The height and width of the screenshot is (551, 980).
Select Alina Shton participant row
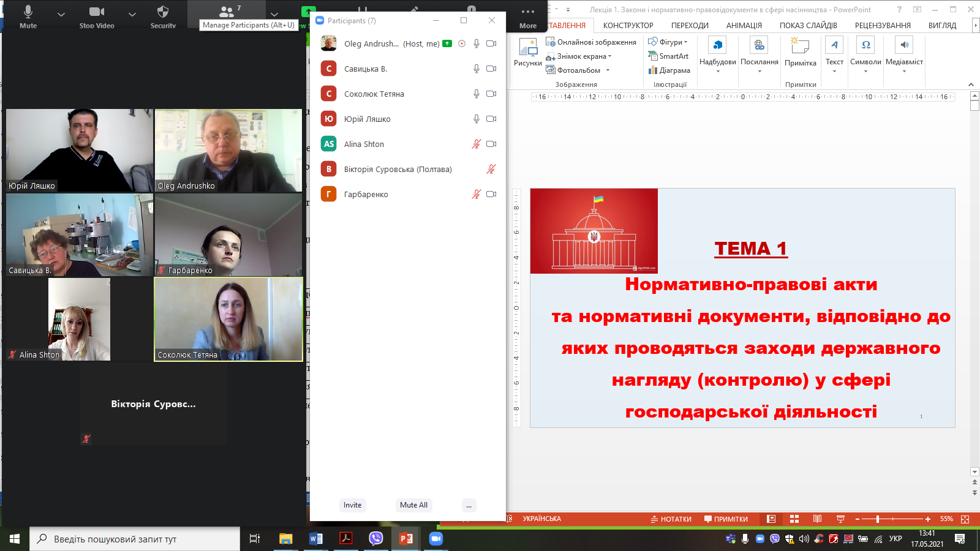(408, 144)
